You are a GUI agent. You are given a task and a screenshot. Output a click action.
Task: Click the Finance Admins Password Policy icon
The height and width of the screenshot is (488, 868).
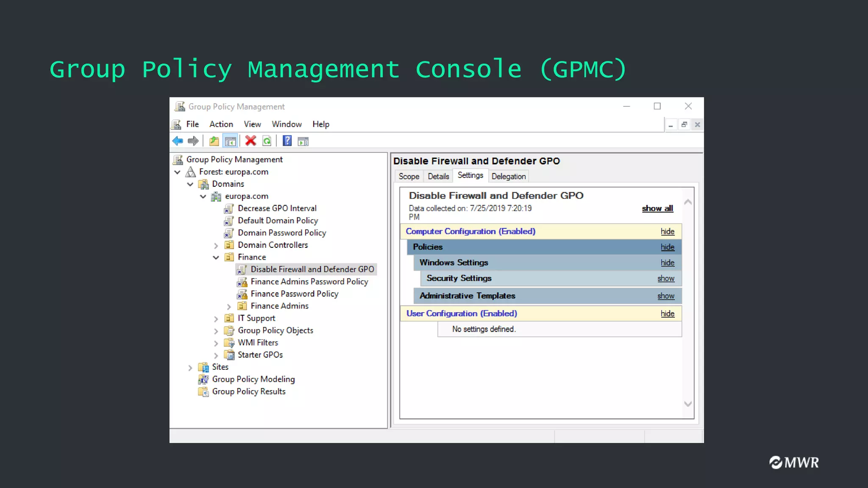[242, 282]
